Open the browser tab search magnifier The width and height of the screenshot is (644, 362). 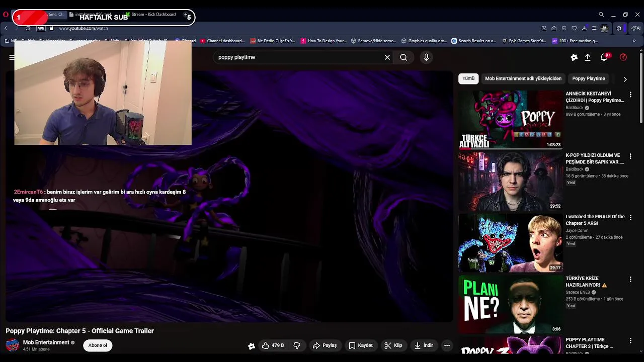point(601,15)
